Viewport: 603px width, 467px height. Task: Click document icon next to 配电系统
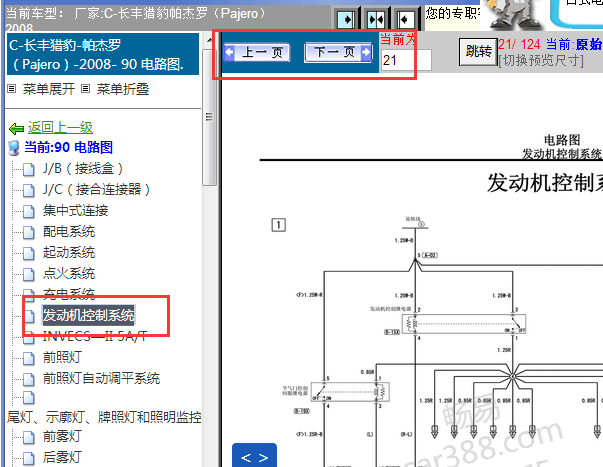click(29, 232)
